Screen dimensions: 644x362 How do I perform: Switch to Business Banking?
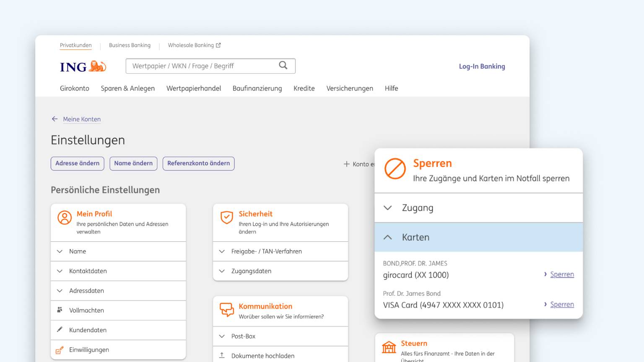point(130,45)
